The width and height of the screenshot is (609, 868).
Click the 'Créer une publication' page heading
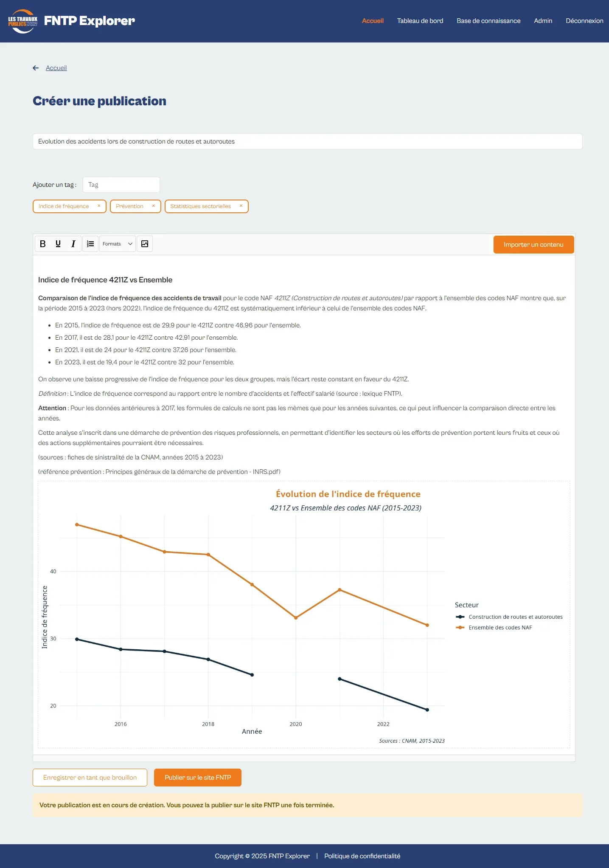coord(99,101)
